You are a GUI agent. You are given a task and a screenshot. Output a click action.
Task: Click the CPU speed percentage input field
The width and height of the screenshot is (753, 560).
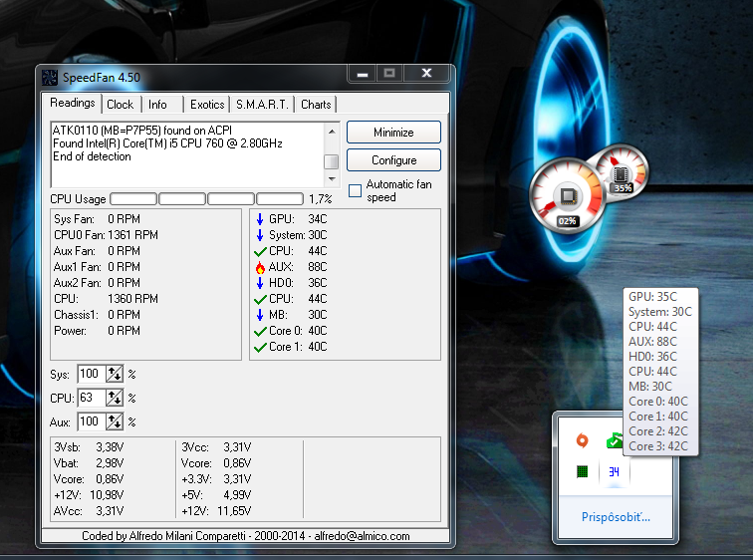coord(91,398)
